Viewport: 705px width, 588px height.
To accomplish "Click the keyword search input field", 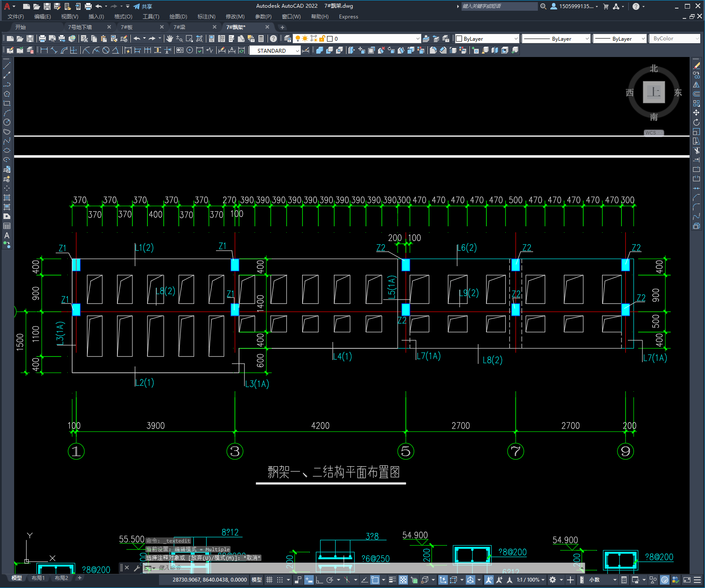I will (499, 6).
